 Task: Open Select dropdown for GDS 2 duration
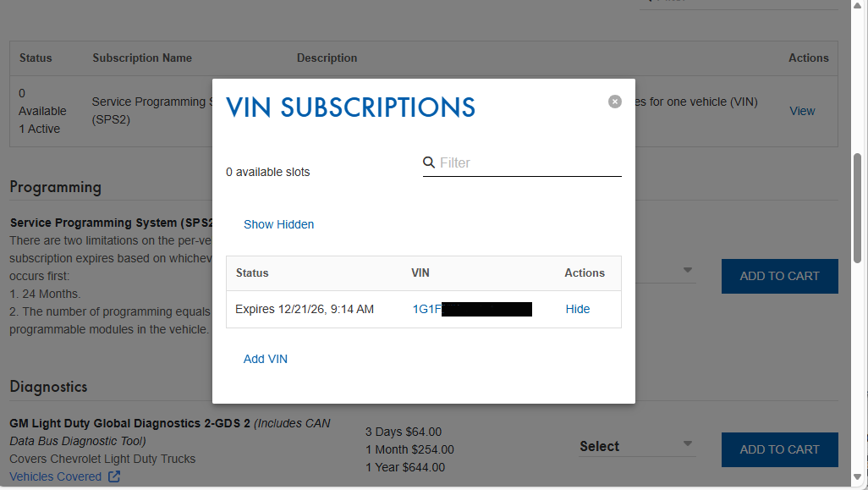coord(636,446)
